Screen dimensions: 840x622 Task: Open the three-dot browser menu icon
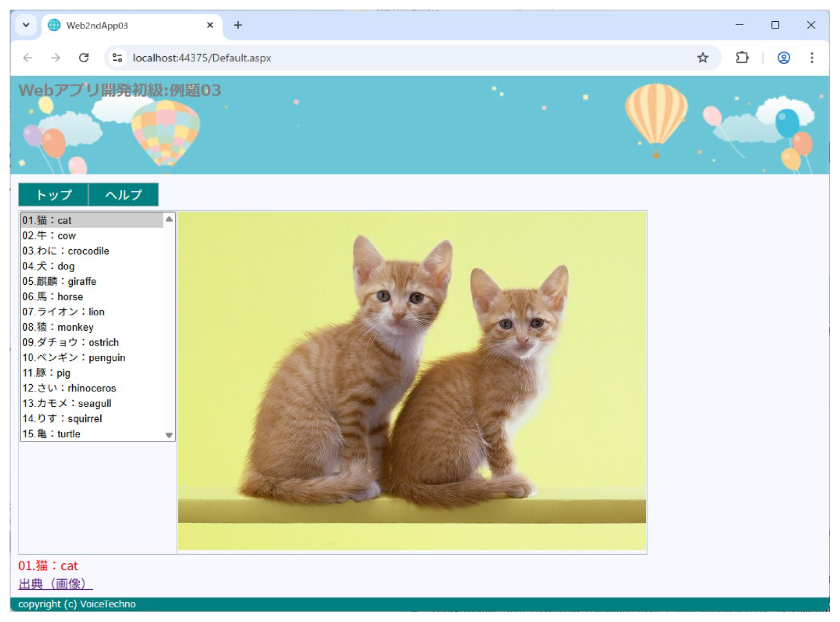click(812, 57)
